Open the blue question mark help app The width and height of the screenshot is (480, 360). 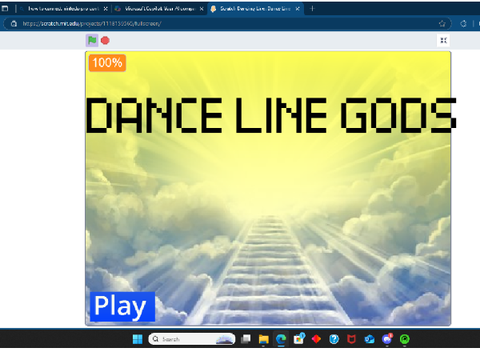point(334,339)
